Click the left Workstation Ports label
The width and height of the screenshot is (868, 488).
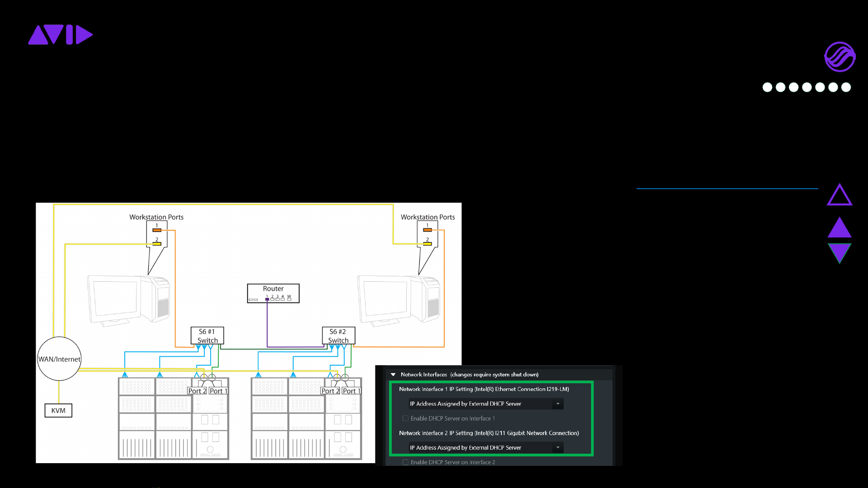coord(156,217)
